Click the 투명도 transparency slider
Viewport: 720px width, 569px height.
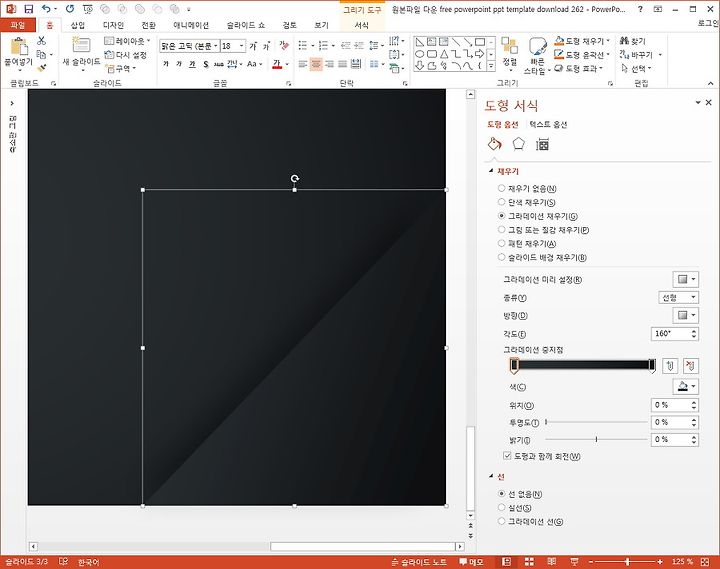(596, 422)
